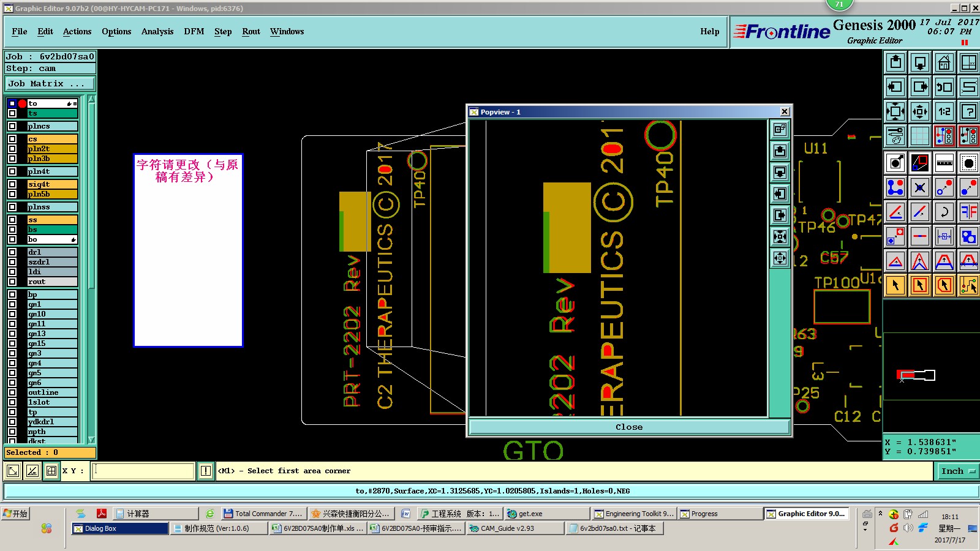Click the 1:2 zoom scale icon
Viewport: 980px width, 551px height.
coord(944,111)
